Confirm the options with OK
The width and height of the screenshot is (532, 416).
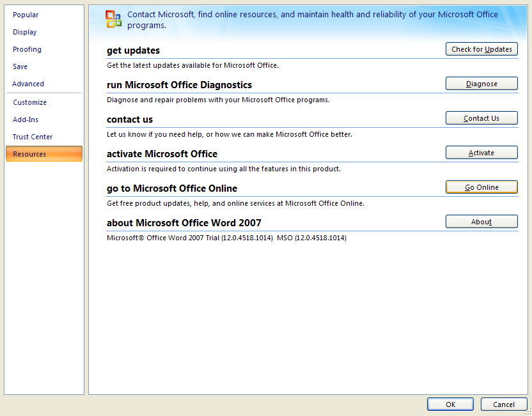[450, 404]
